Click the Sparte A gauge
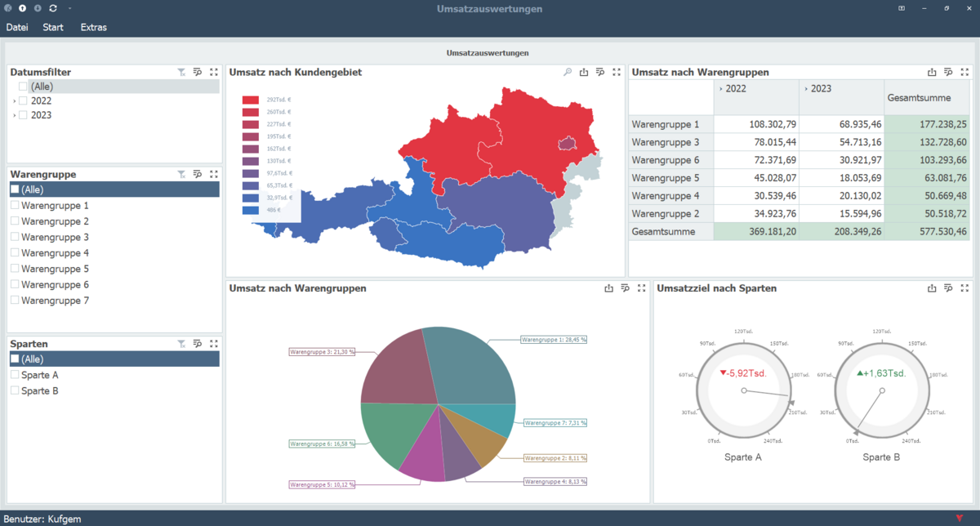980x526 pixels. (743, 391)
